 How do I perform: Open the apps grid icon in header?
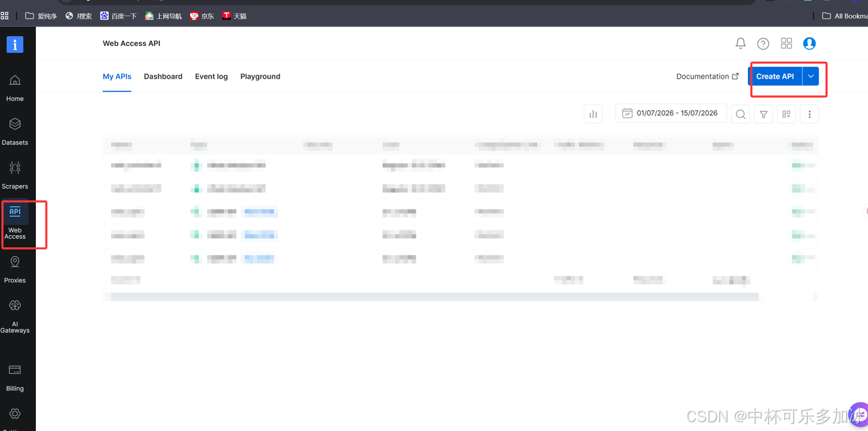[x=787, y=43]
